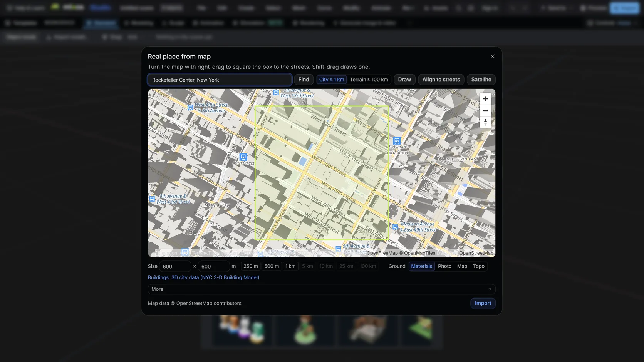Click the West 48th Street label
This screenshot has height=362, width=644.
pyautogui.click(x=329, y=207)
